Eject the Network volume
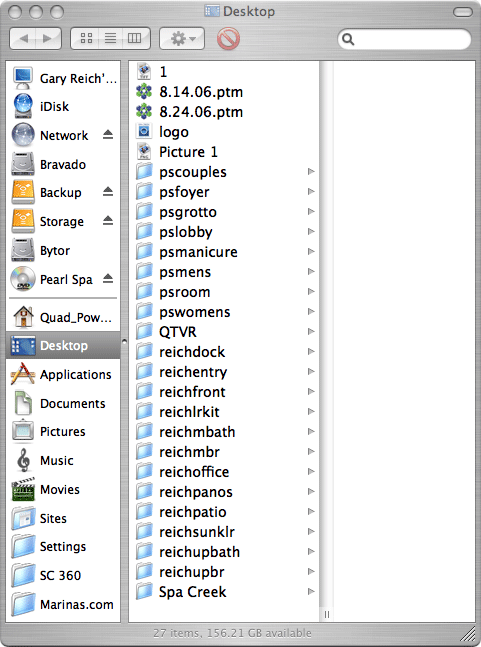The height and width of the screenshot is (647, 481). (x=108, y=135)
